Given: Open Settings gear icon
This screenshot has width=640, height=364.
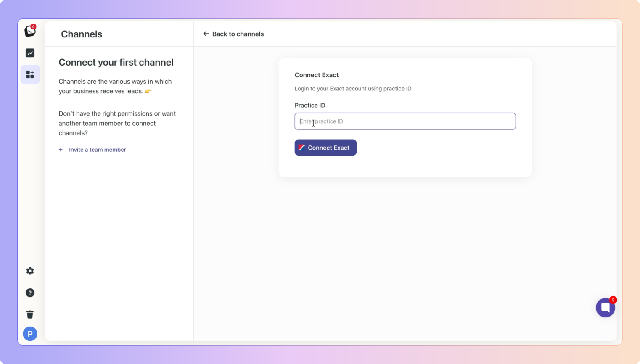Looking at the screenshot, I should [30, 271].
